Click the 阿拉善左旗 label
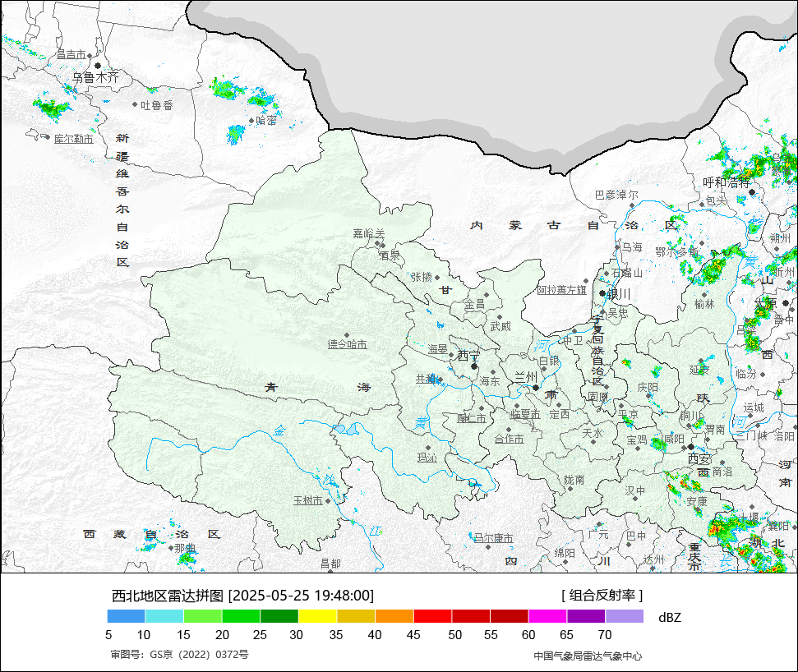This screenshot has width=798, height=672. 562,290
